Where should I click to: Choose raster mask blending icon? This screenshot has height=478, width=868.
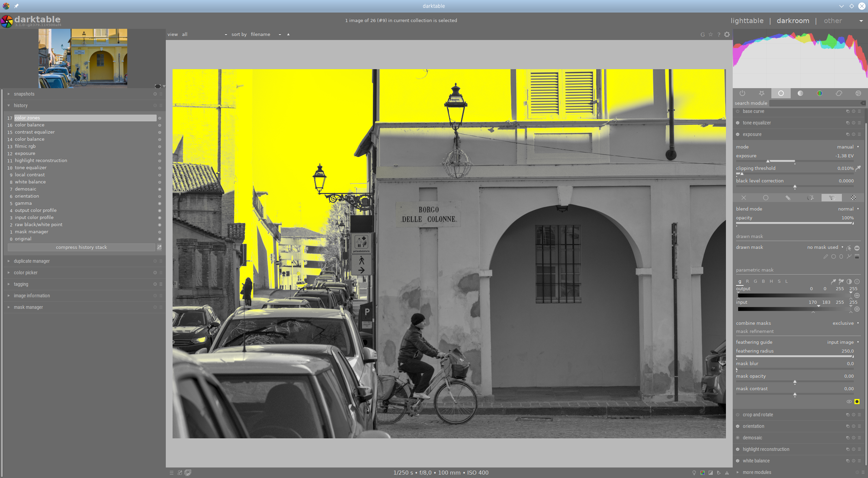pyautogui.click(x=853, y=198)
